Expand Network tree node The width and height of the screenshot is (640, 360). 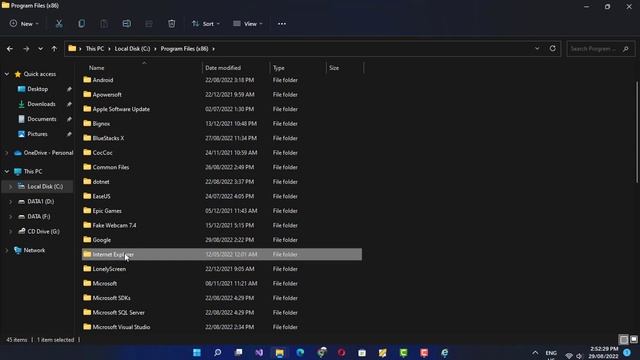point(7,250)
